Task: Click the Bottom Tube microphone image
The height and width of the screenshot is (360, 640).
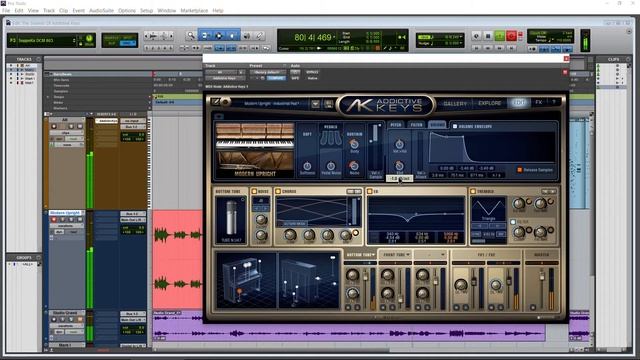Action: coord(231,220)
